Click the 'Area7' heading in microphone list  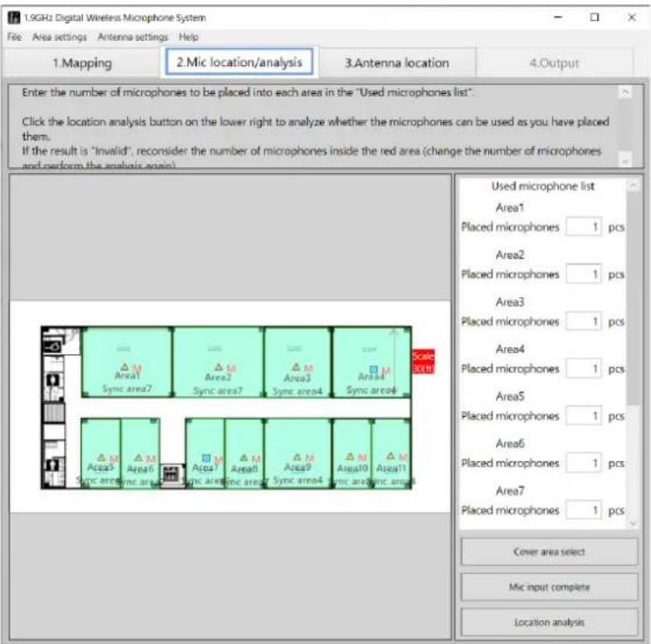510,491
